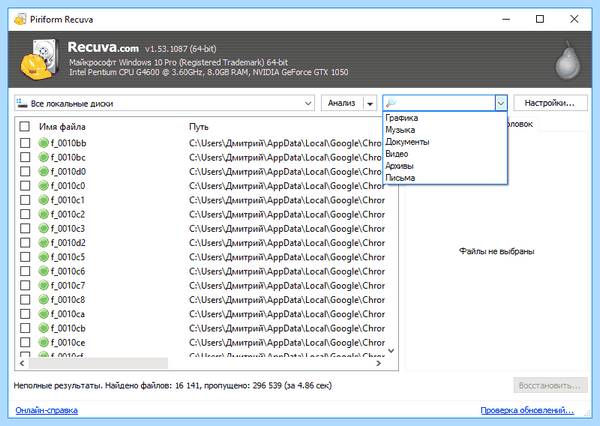Sort by the Путь column header
The image size is (600, 426).
click(199, 127)
